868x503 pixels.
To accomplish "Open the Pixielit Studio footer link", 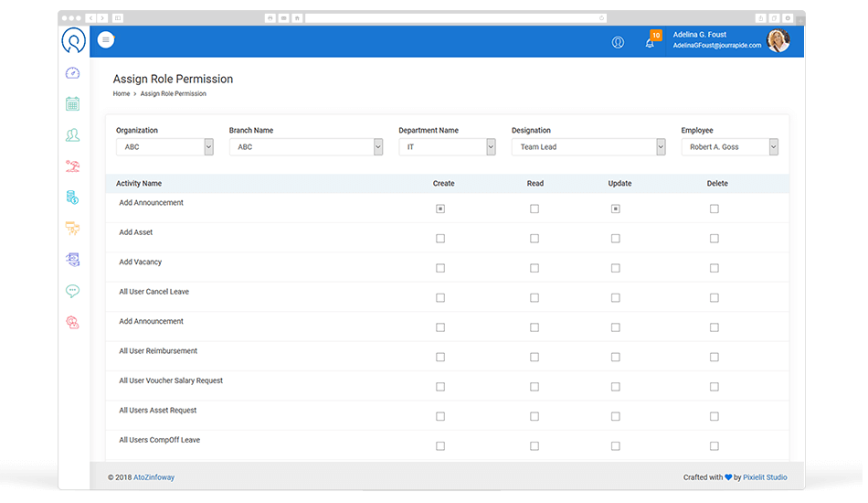I will tap(765, 477).
